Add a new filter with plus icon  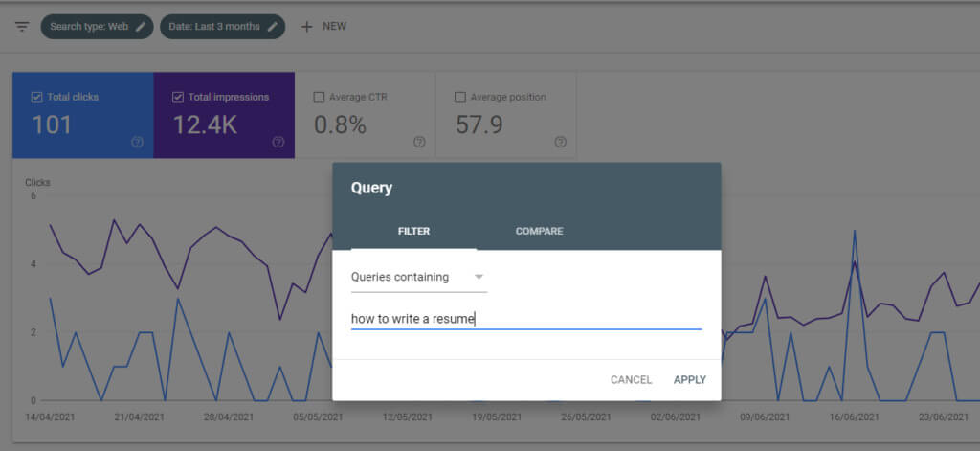coord(306,27)
